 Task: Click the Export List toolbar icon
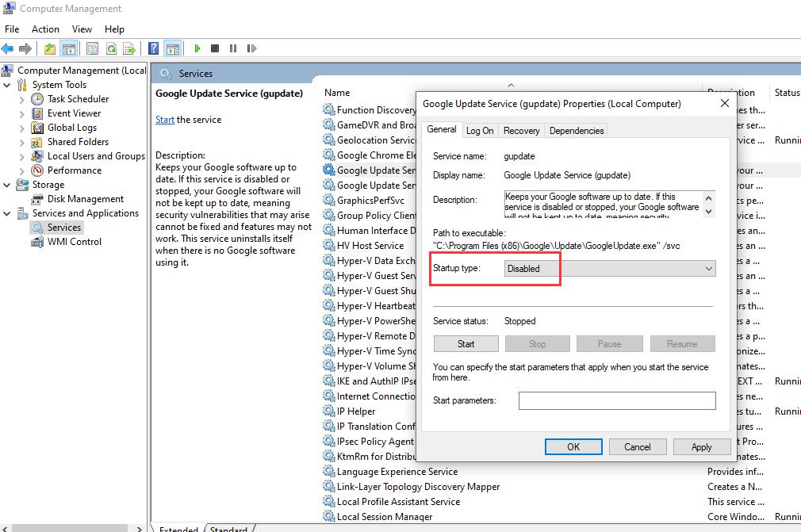coord(129,48)
